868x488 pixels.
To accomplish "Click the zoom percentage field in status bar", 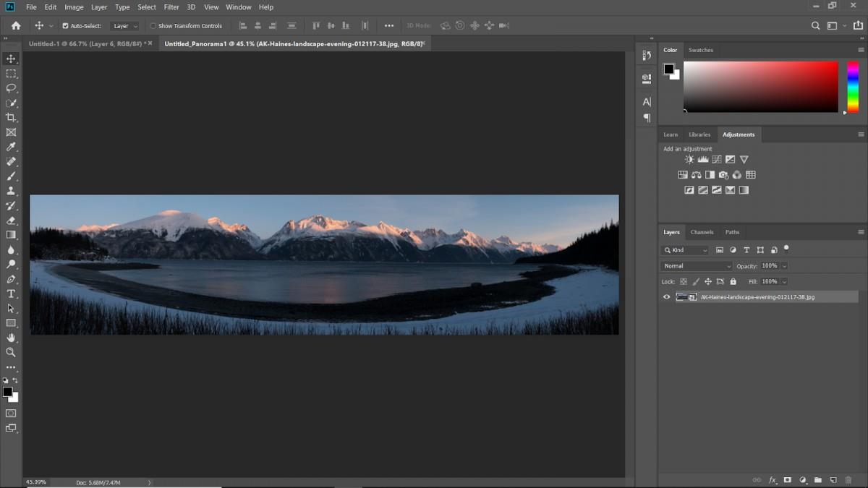I will (x=36, y=482).
